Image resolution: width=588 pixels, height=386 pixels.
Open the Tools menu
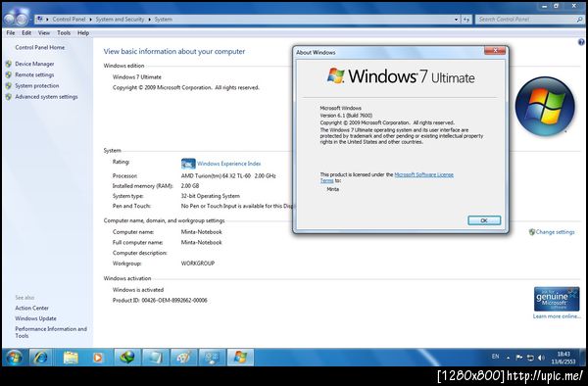pyautogui.click(x=64, y=33)
